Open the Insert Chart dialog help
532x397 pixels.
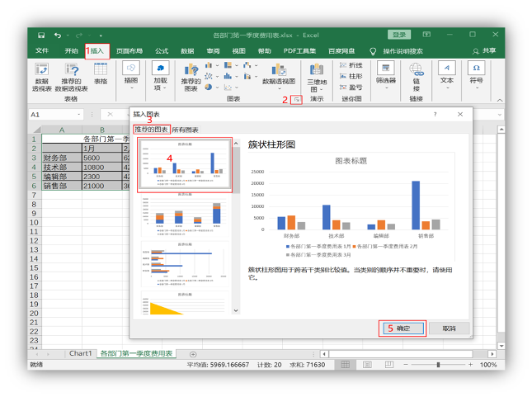pyautogui.click(x=435, y=115)
